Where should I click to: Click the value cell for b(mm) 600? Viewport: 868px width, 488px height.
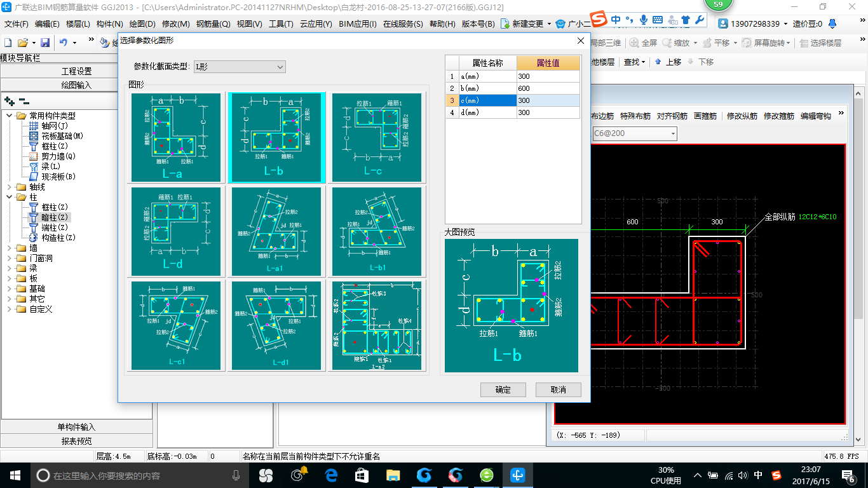tap(548, 88)
